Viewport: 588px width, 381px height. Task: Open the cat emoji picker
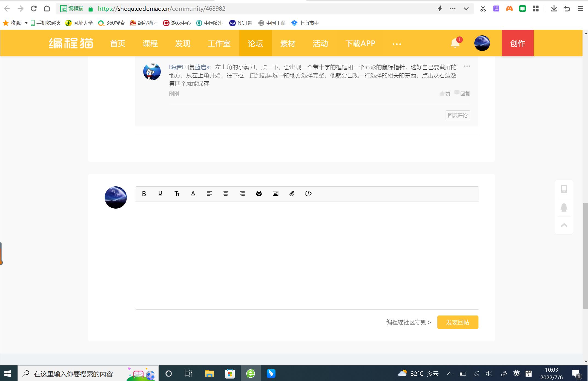pyautogui.click(x=259, y=194)
